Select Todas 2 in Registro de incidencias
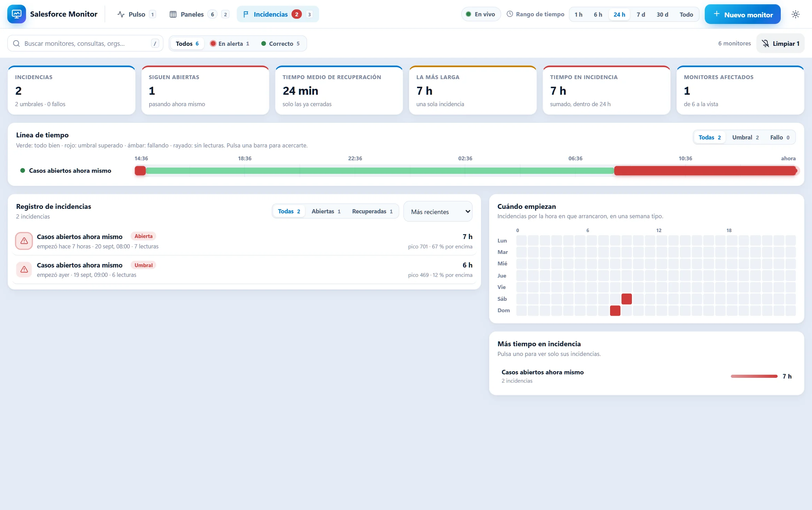This screenshot has height=510, width=812. click(x=289, y=211)
